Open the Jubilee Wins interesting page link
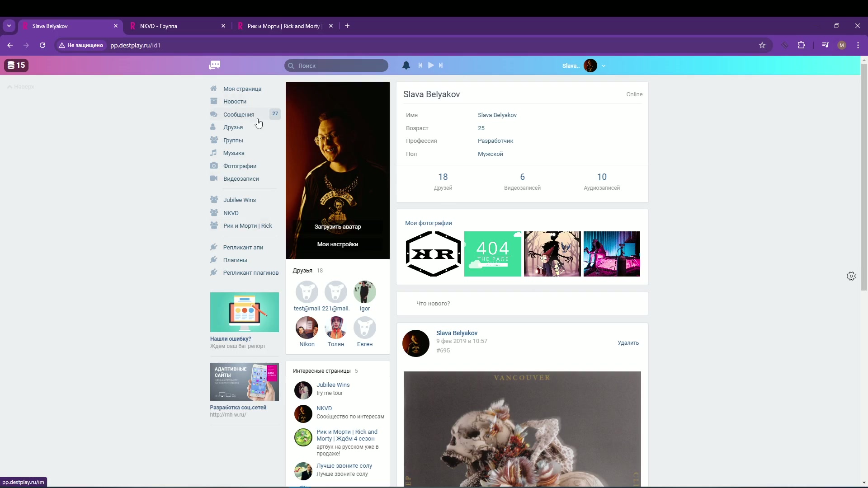The width and height of the screenshot is (868, 488). click(x=333, y=385)
